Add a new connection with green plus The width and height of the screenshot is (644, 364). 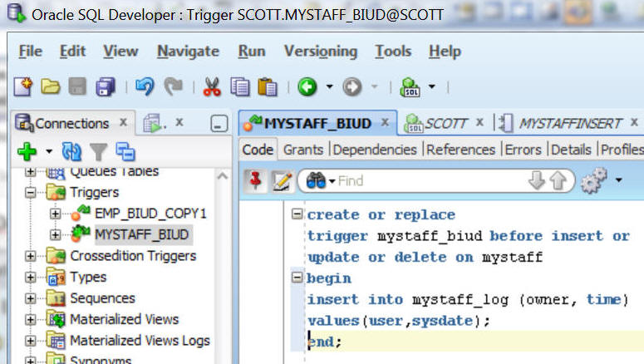click(27, 151)
